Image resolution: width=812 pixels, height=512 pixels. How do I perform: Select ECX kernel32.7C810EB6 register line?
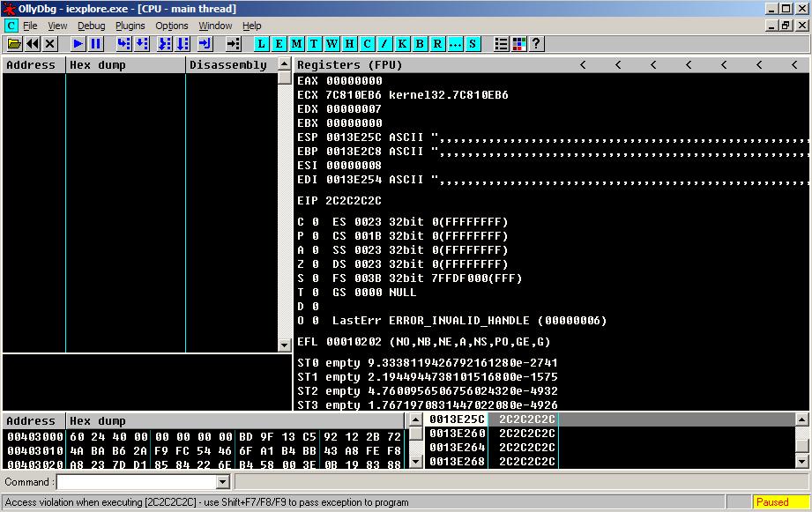[403, 95]
